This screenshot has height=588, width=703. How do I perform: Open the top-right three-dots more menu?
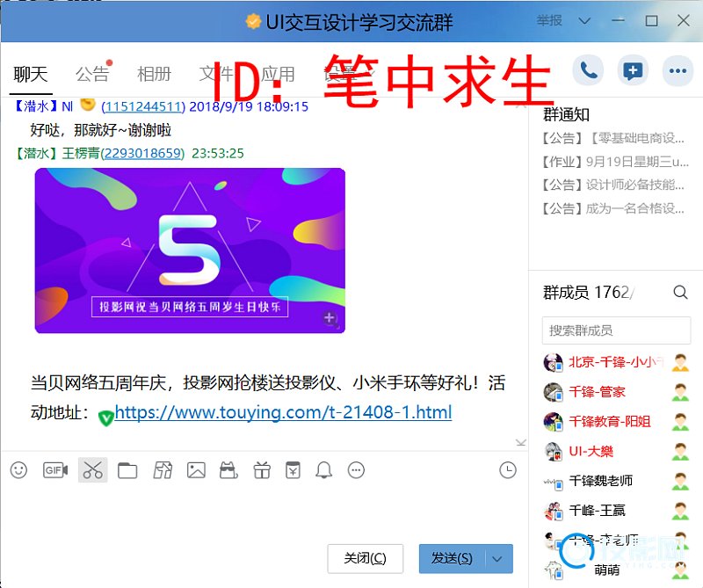pyautogui.click(x=678, y=70)
